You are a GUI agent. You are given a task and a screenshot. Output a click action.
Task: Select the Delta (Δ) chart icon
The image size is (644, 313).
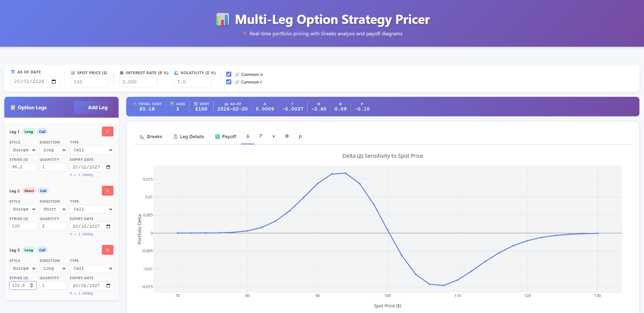click(x=248, y=136)
